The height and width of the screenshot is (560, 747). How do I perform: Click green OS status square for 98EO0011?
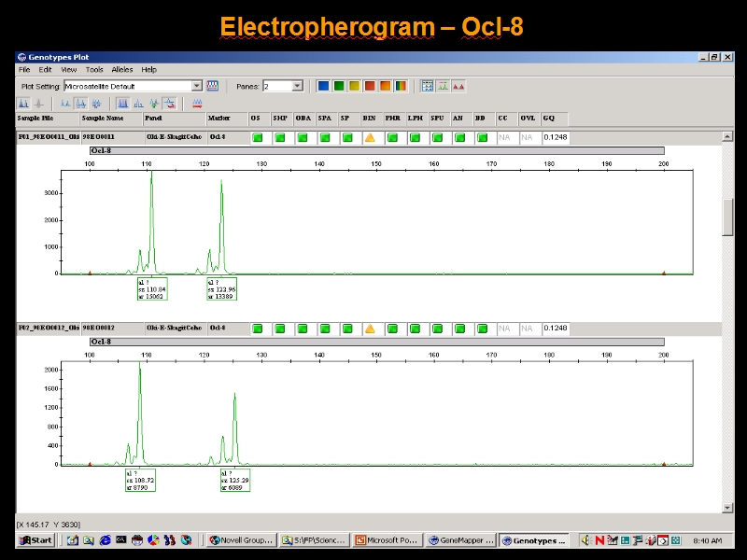tap(258, 137)
